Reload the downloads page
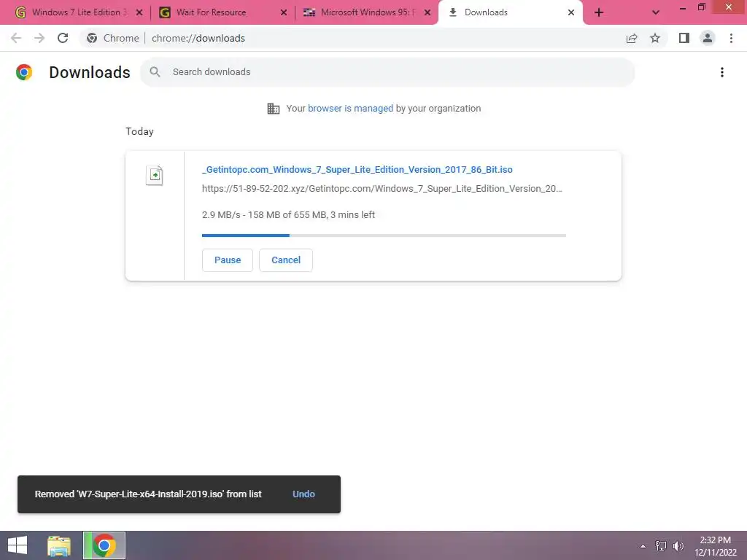Image resolution: width=747 pixels, height=560 pixels. point(63,38)
